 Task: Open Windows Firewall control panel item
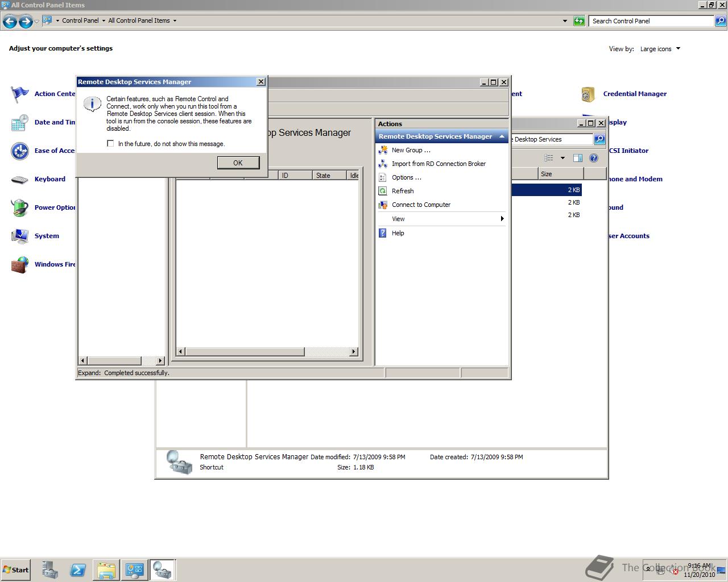click(x=55, y=264)
